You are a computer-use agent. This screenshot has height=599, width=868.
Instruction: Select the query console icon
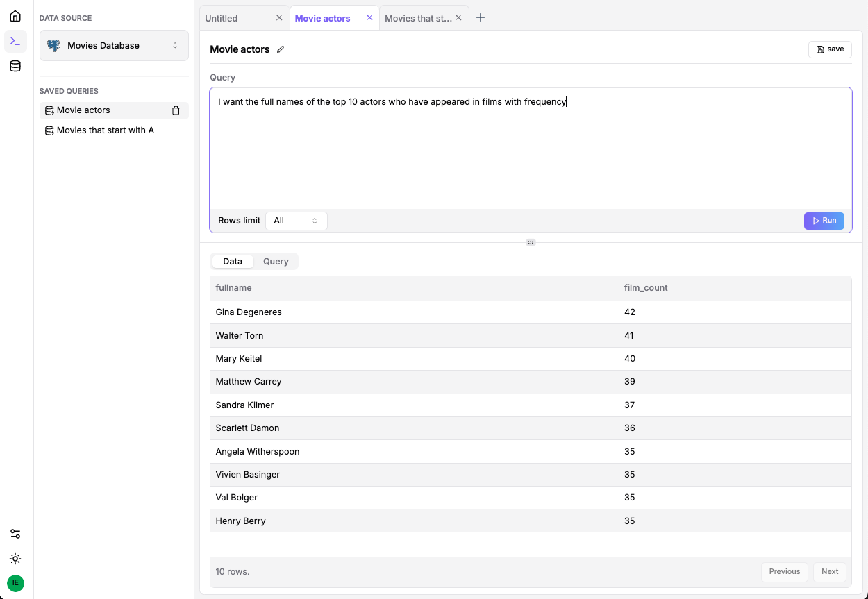15,42
